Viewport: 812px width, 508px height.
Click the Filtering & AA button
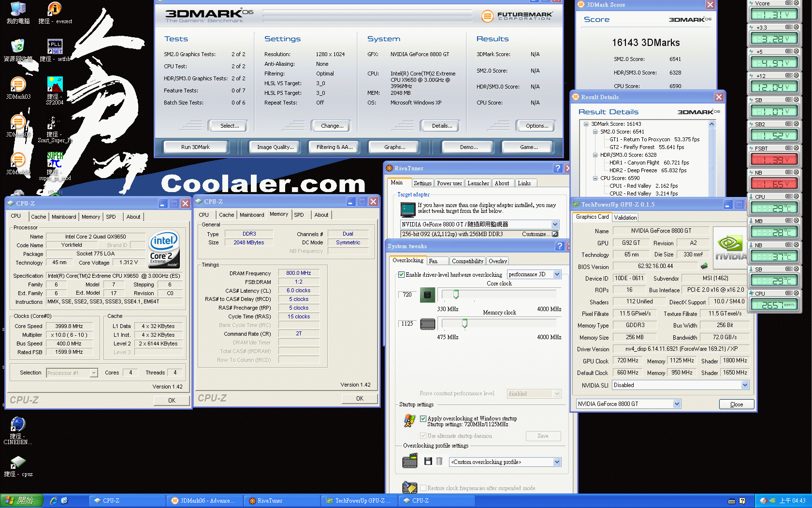click(334, 147)
